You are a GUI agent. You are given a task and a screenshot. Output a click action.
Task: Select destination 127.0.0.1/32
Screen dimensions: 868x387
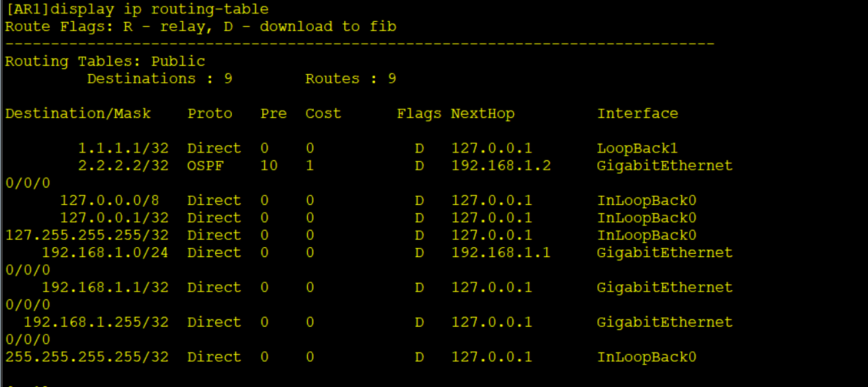click(114, 217)
